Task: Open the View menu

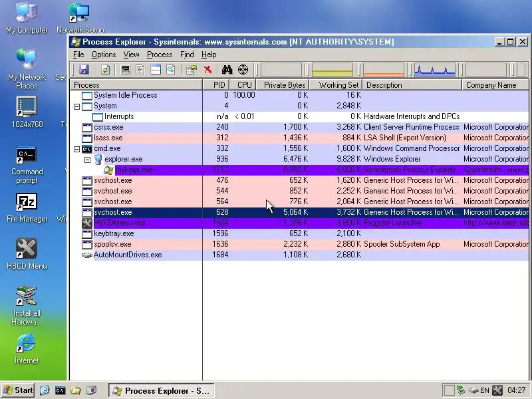Action: (x=131, y=55)
